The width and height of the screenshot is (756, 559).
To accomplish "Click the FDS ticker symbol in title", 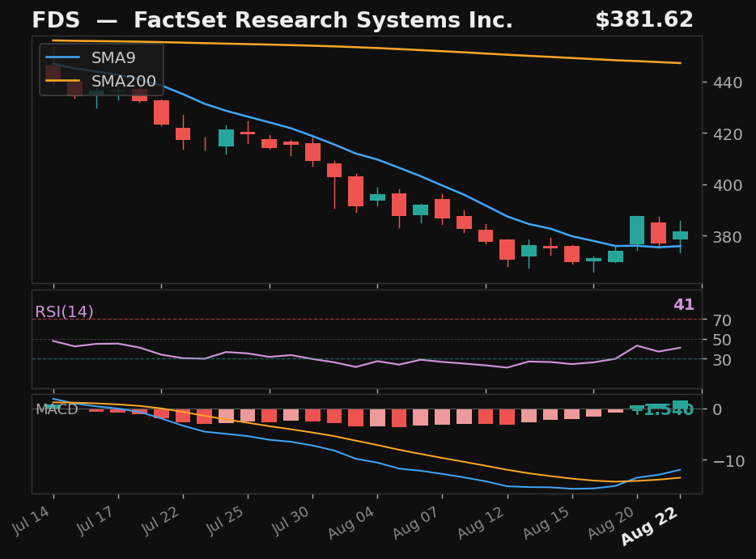I will 56,20.
